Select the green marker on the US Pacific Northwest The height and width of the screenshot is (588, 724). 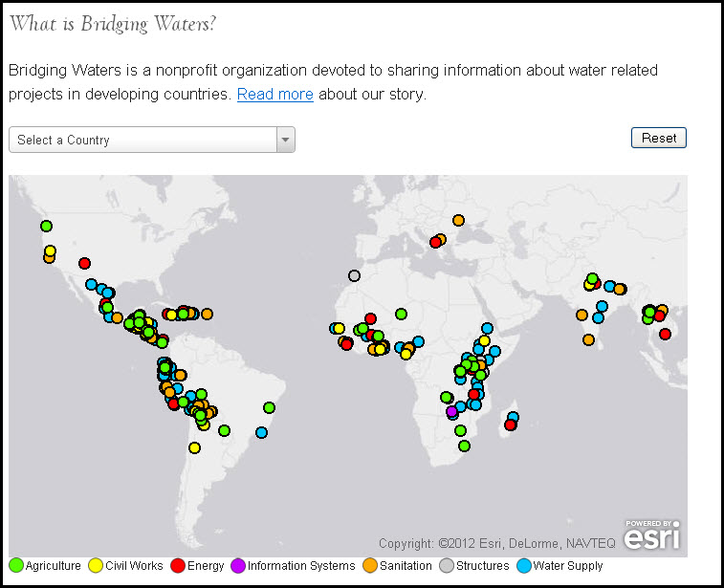(x=46, y=227)
